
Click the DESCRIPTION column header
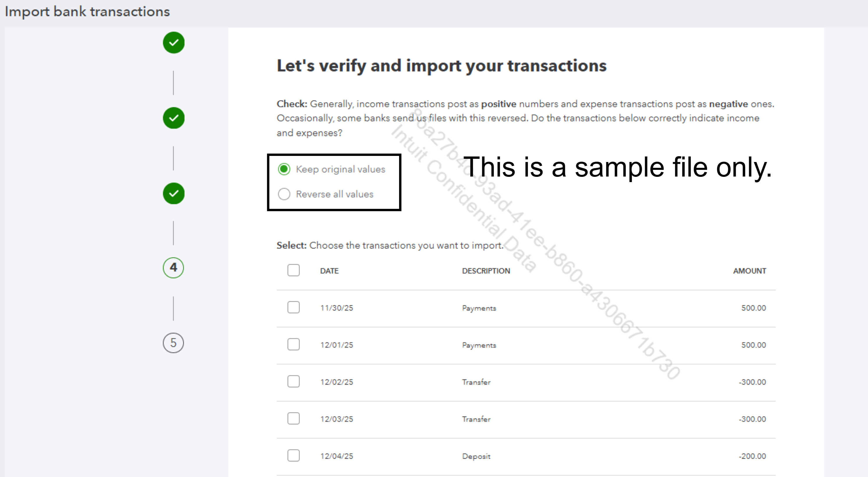(x=486, y=271)
